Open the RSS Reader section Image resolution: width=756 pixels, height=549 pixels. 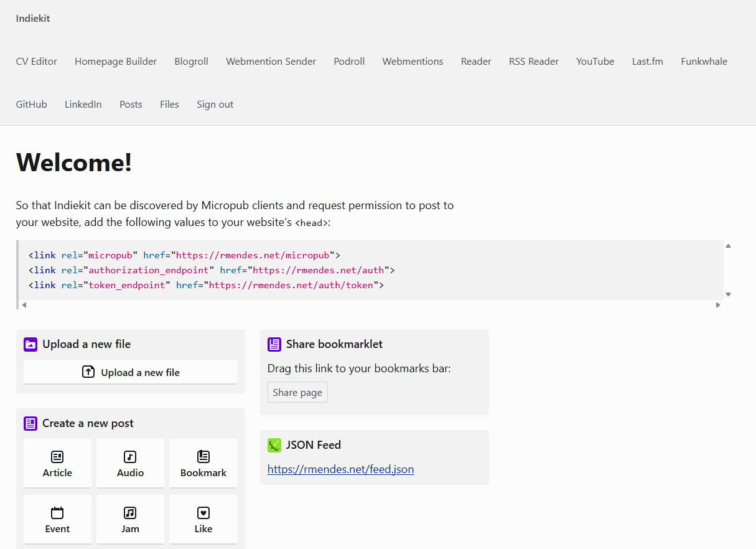click(533, 62)
